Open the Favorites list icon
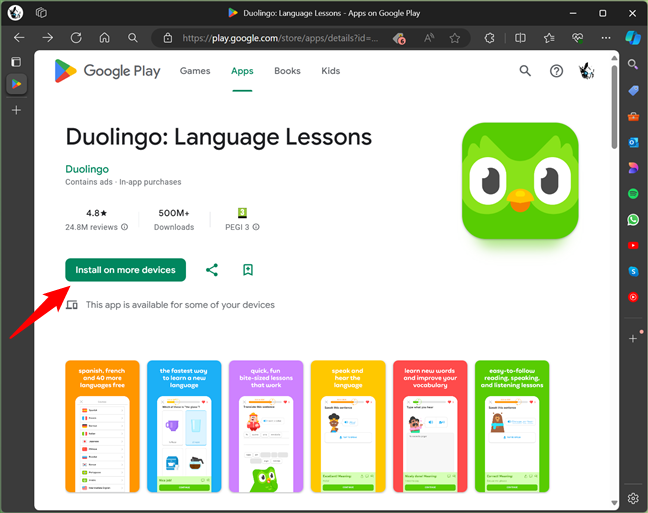The width and height of the screenshot is (648, 513). [549, 38]
